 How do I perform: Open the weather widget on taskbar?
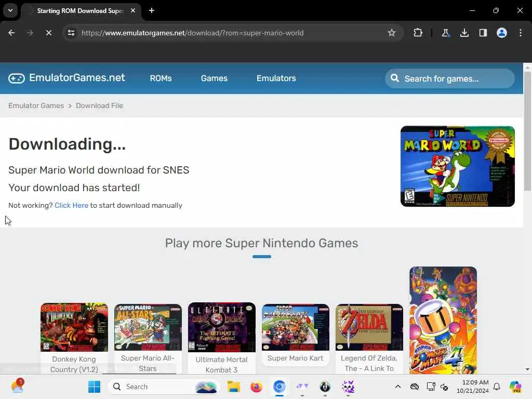(x=17, y=387)
